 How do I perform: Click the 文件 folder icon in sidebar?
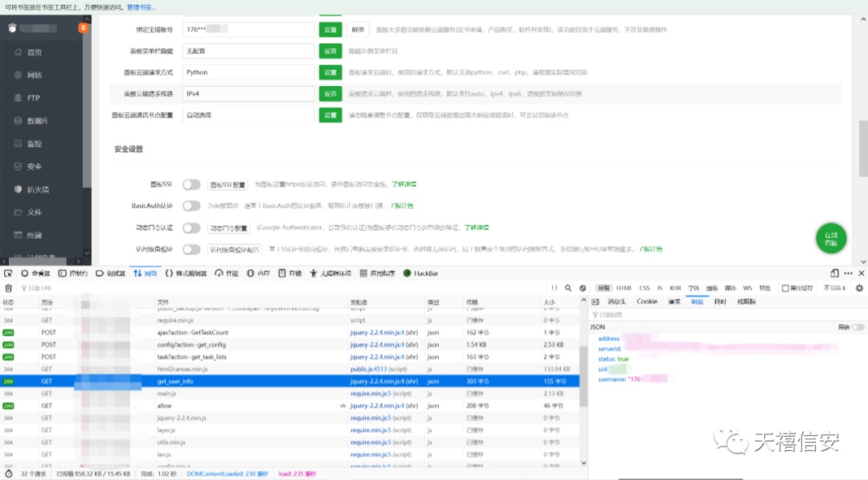(18, 212)
